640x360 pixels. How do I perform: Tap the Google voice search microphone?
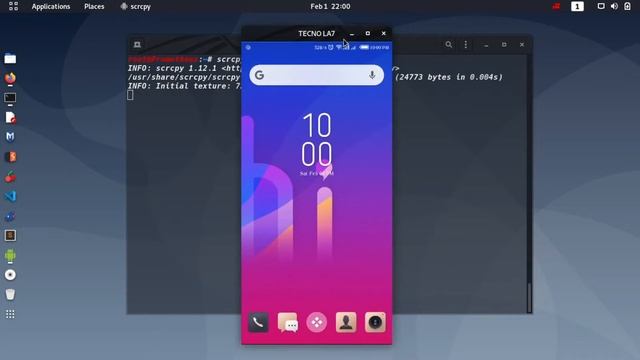point(372,75)
